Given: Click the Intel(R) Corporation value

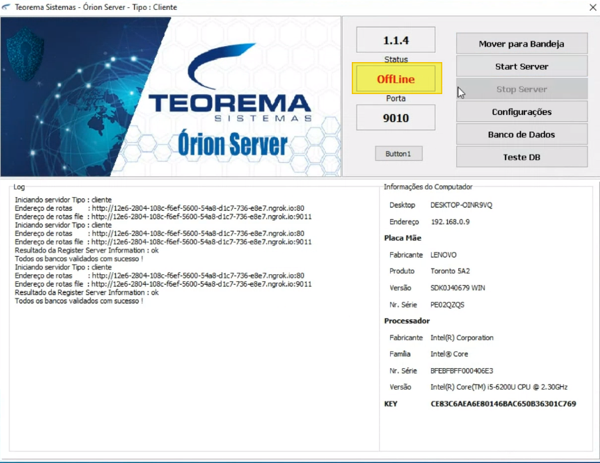Looking at the screenshot, I should click(x=462, y=337).
